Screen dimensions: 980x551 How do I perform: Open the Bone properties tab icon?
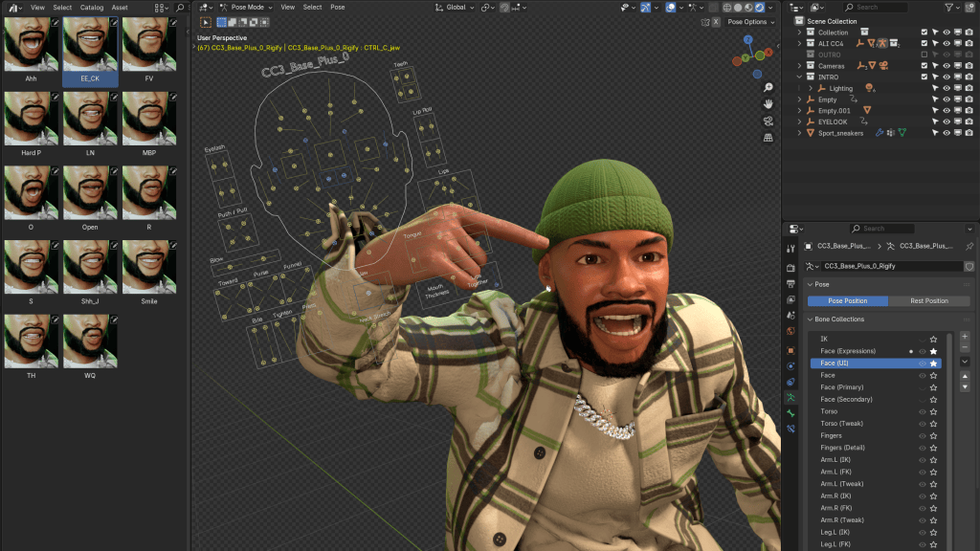tap(791, 413)
